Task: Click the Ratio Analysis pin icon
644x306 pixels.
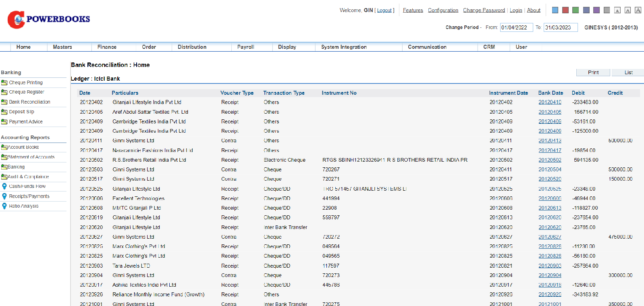Action: click(x=4, y=206)
